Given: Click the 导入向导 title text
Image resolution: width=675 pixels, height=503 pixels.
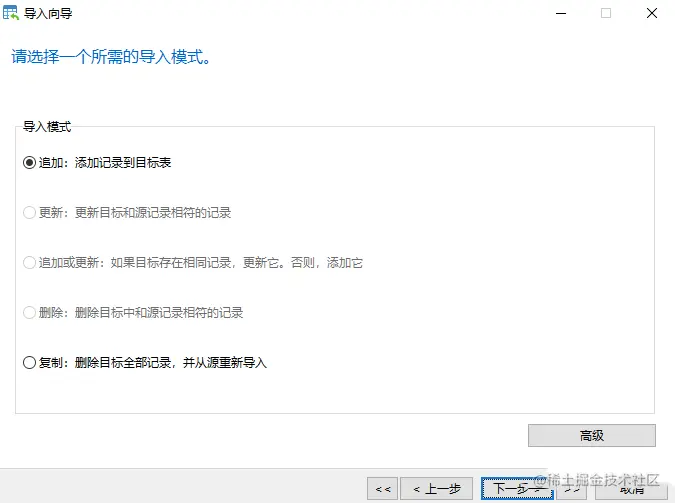Looking at the screenshot, I should pyautogui.click(x=48, y=13).
